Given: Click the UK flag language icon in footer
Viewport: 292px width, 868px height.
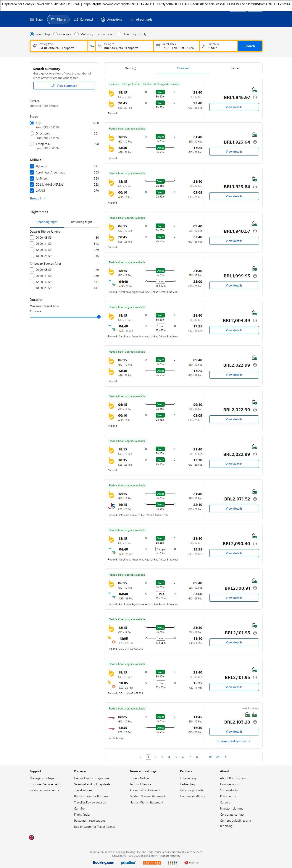Looking at the screenshot, I should 31,837.
